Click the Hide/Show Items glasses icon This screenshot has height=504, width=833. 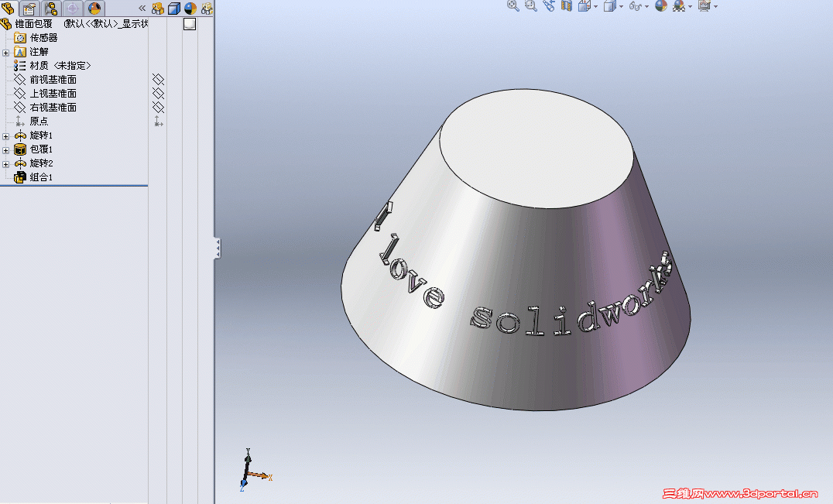(636, 6)
